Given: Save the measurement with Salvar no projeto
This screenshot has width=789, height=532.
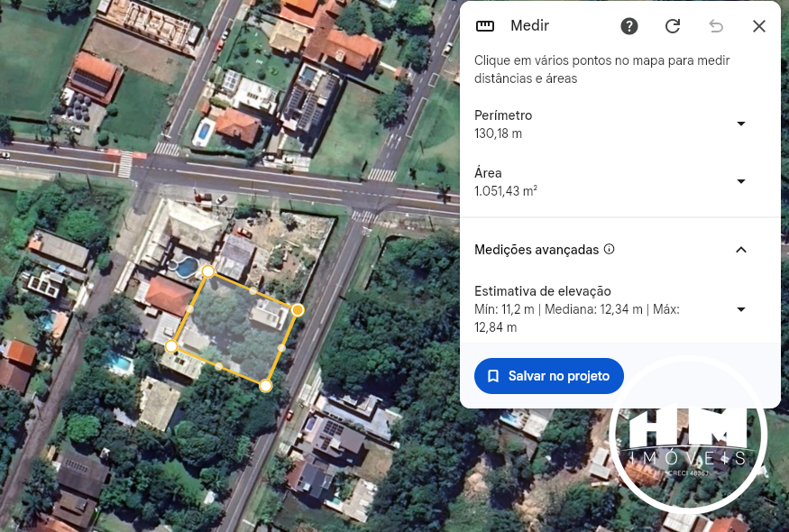Looking at the screenshot, I should click(x=548, y=376).
